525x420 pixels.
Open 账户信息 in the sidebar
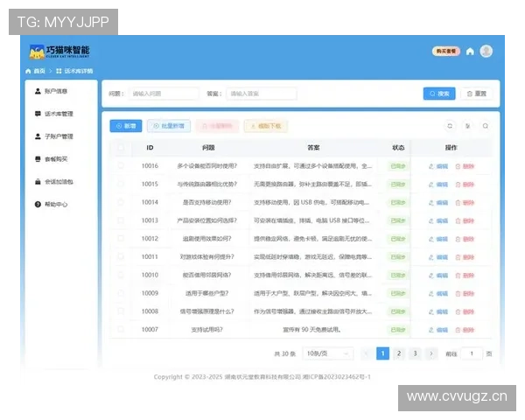[52, 91]
